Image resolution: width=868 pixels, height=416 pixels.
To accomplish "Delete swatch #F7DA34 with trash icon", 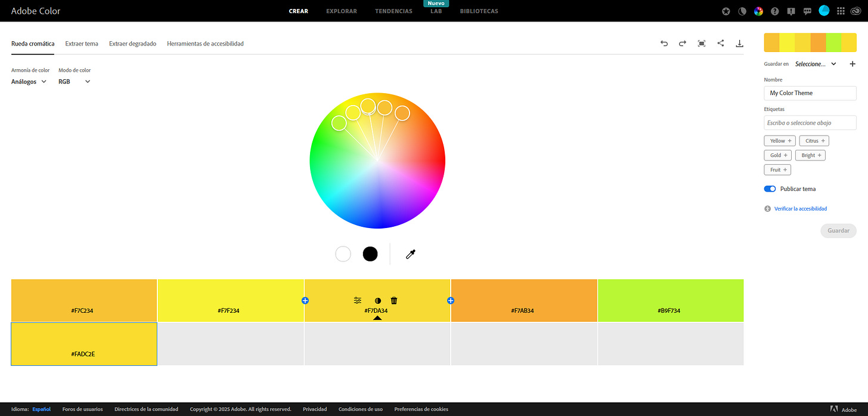I will pyautogui.click(x=394, y=300).
